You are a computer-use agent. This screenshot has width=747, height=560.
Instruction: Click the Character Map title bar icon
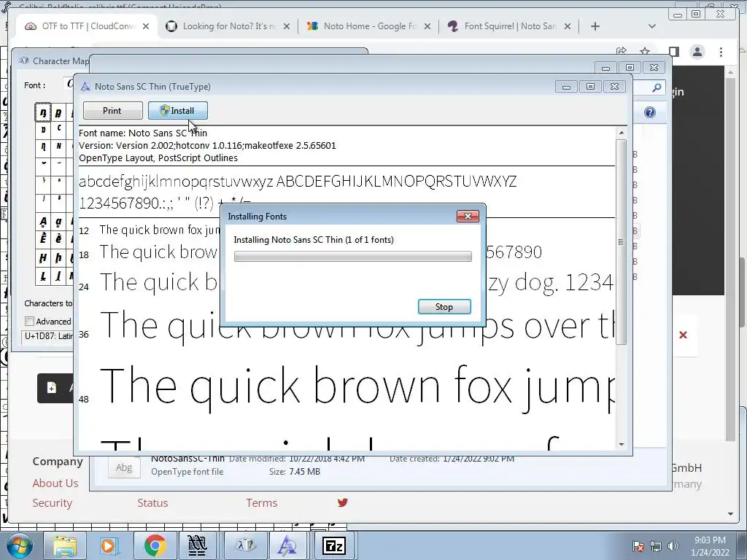pos(24,61)
